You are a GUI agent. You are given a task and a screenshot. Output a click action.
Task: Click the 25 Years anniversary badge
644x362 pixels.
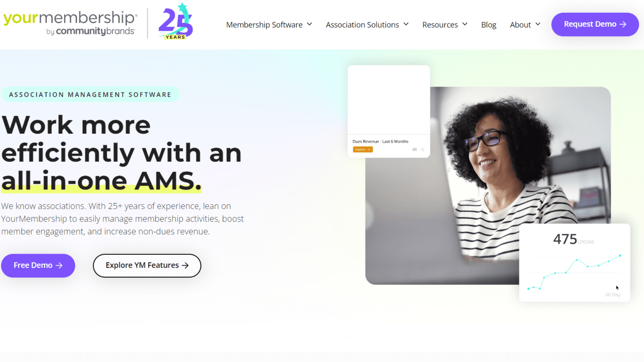point(176,21)
